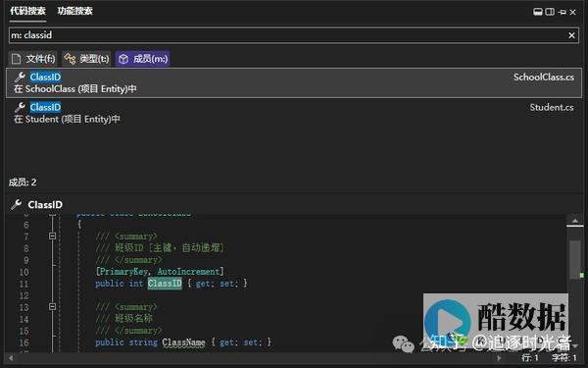
Task: Click scroll-up arrow of preview scrollbar
Action: [574, 220]
